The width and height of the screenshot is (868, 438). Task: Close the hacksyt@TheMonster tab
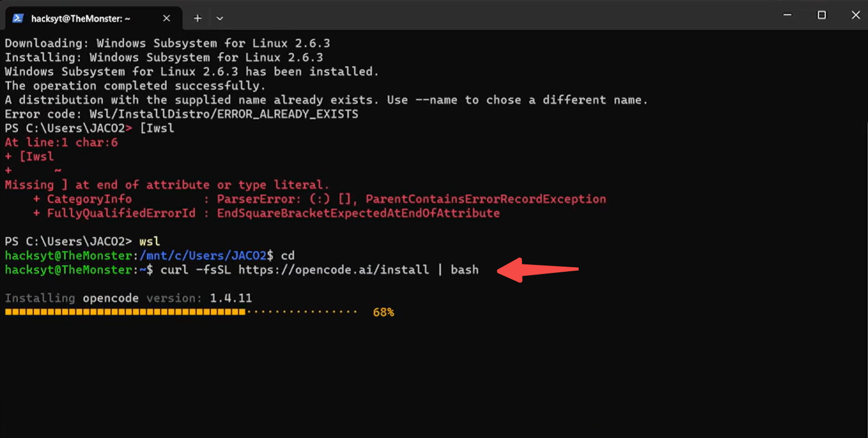167,18
